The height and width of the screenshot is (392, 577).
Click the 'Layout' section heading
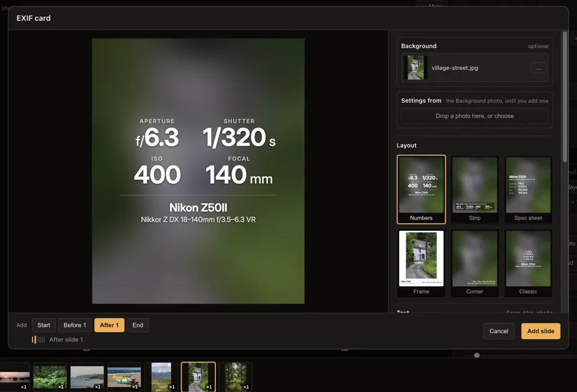[x=407, y=145]
